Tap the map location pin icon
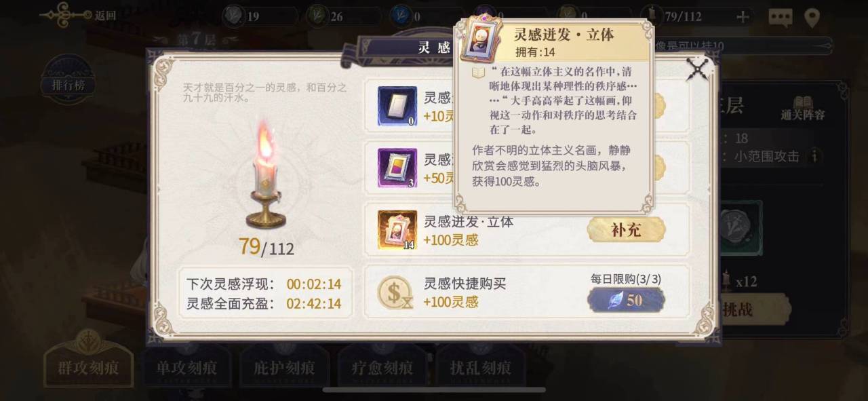868x401 pixels. tap(812, 18)
